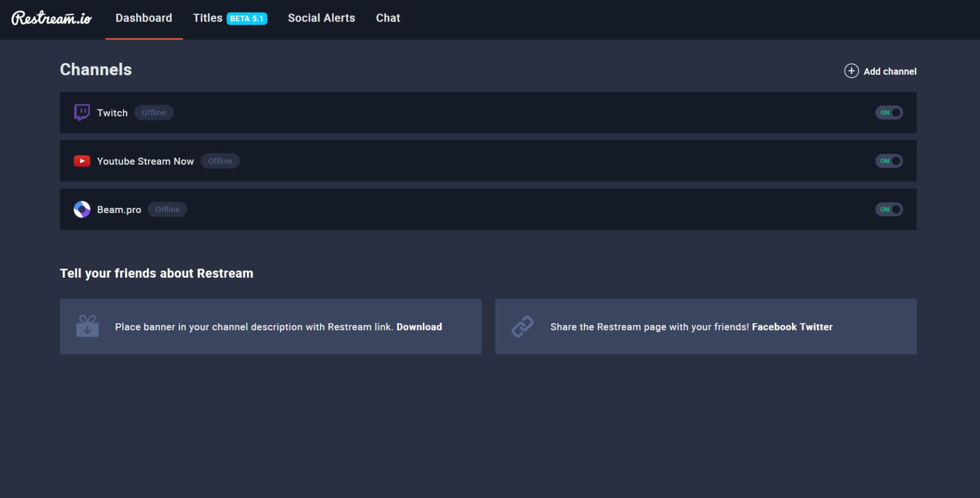Go to the Chat tab

pos(388,18)
